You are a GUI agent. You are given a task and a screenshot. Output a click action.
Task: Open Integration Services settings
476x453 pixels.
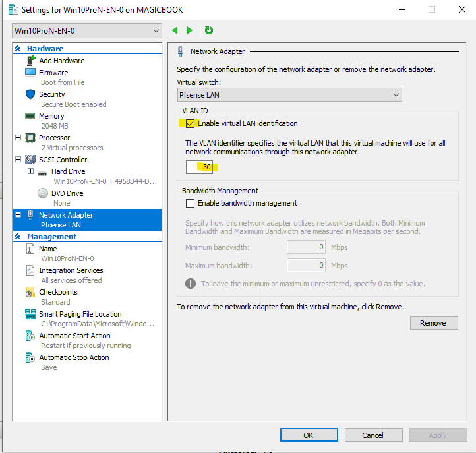[71, 270]
